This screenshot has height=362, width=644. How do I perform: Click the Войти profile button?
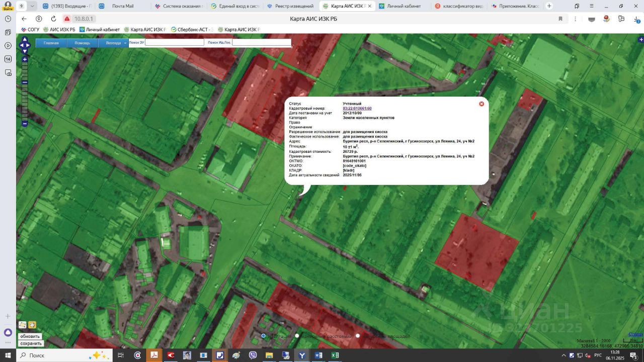[8, 6]
